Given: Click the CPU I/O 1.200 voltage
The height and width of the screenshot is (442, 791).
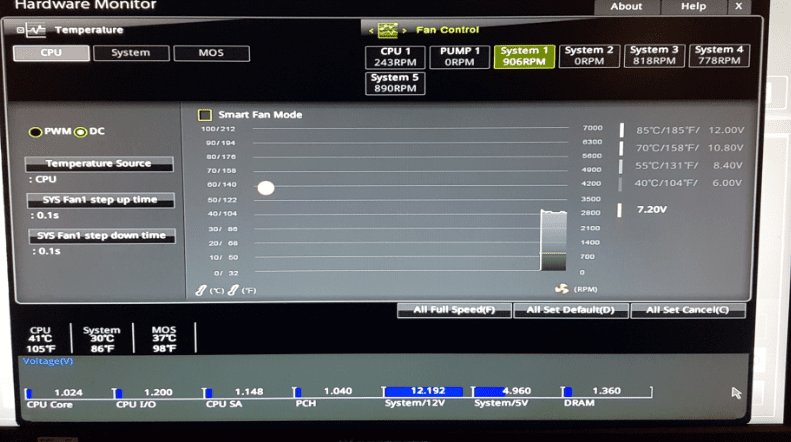Looking at the screenshot, I should 158,392.
